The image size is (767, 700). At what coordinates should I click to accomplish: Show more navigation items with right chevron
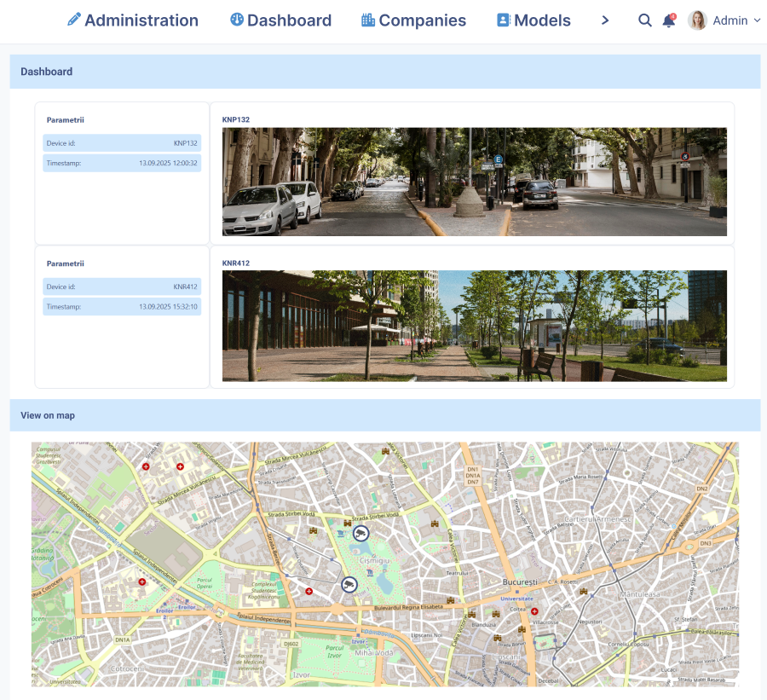pyautogui.click(x=605, y=20)
